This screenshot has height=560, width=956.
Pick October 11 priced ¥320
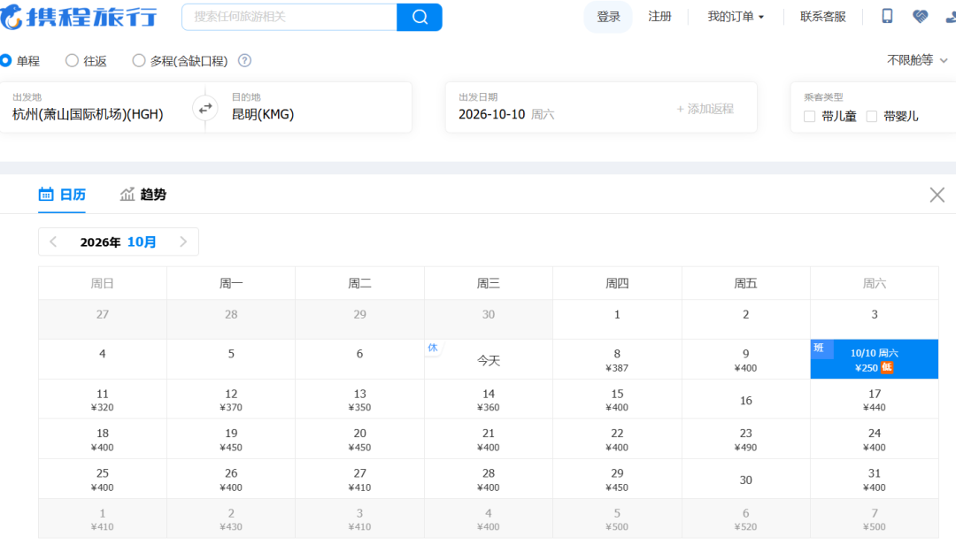click(x=103, y=400)
